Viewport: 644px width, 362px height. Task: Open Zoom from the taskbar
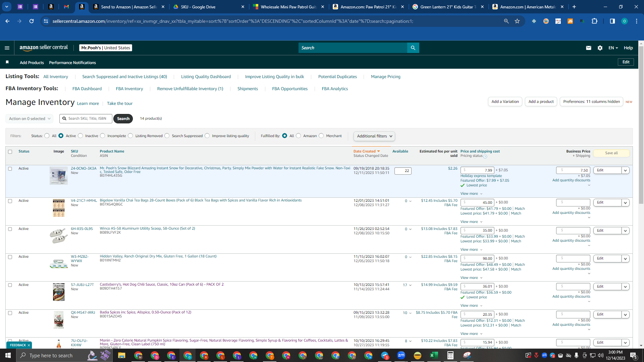[x=401, y=355]
